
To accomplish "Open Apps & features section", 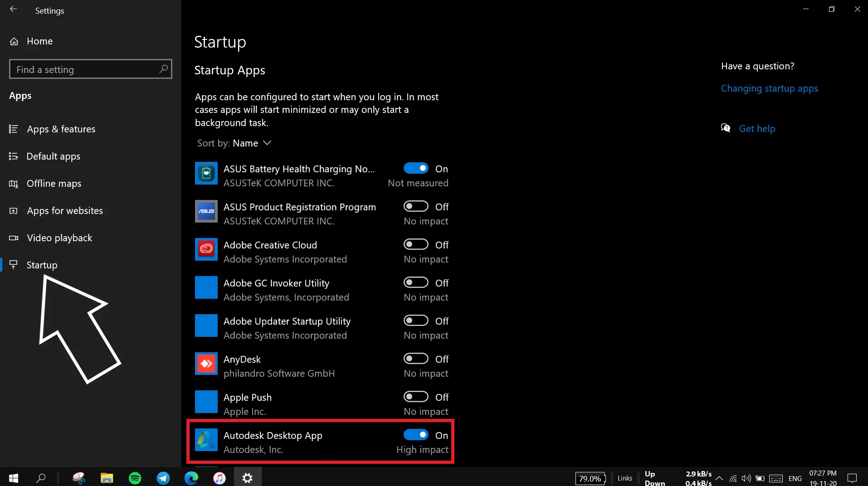I will [61, 129].
